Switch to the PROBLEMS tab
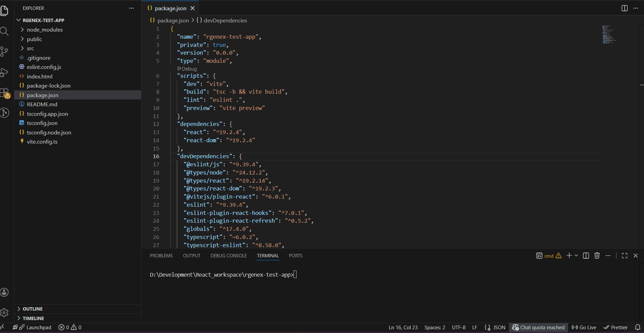 (161, 256)
